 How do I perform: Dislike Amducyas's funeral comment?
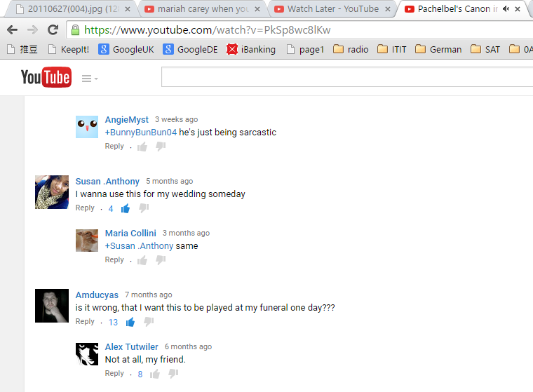(x=149, y=322)
